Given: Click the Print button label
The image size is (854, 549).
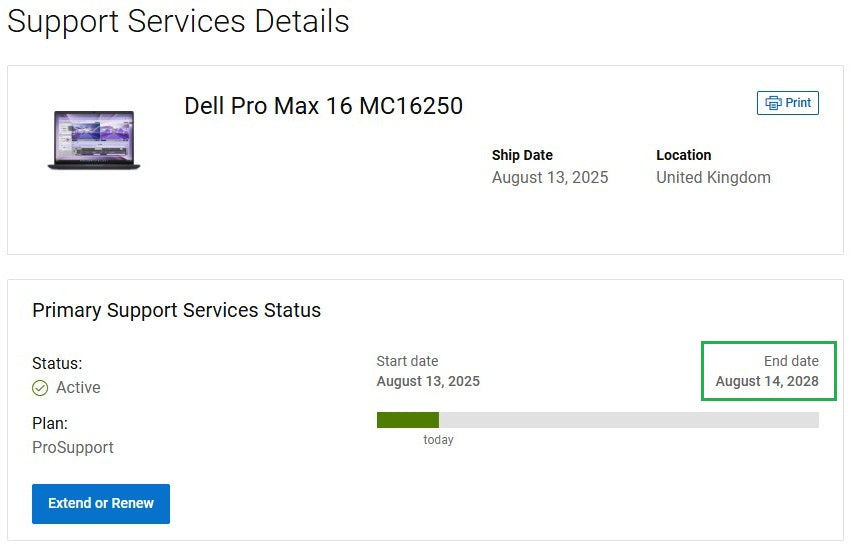Looking at the screenshot, I should [798, 103].
